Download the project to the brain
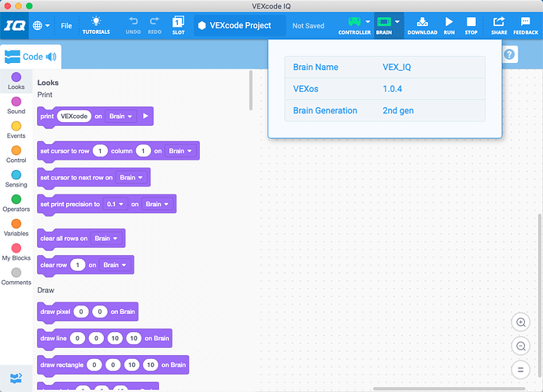The width and height of the screenshot is (543, 392). [422, 25]
